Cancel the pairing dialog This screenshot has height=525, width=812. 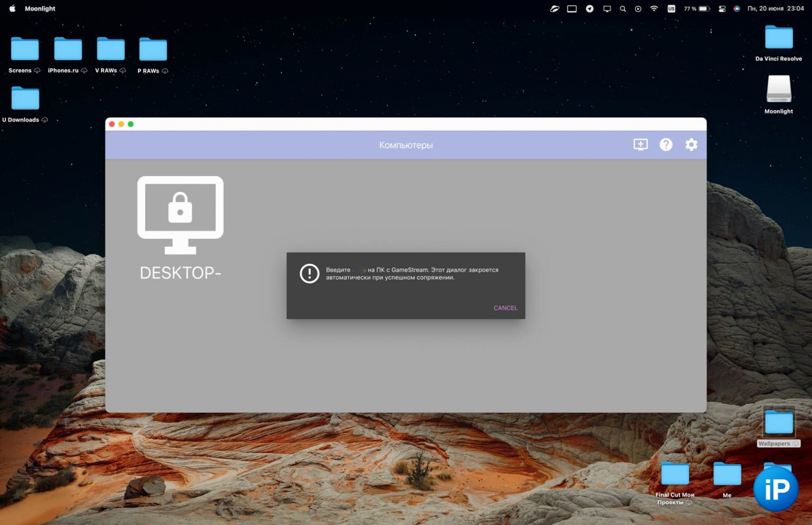(505, 308)
